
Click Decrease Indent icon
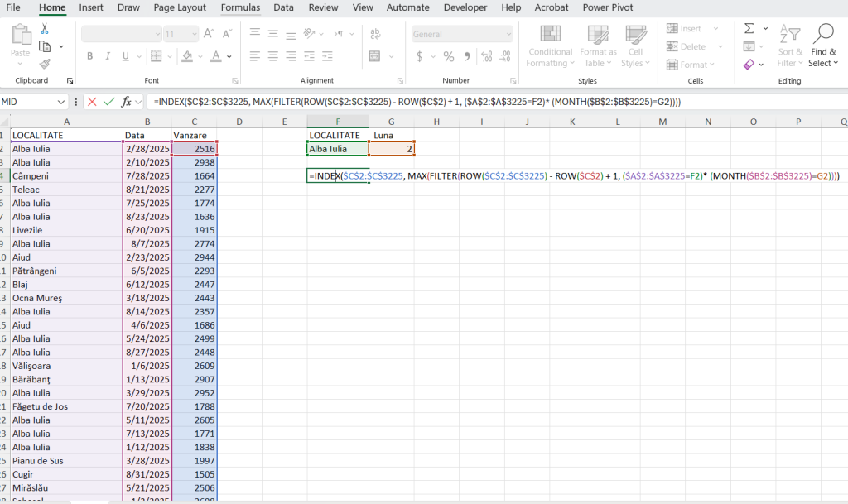[x=310, y=56]
